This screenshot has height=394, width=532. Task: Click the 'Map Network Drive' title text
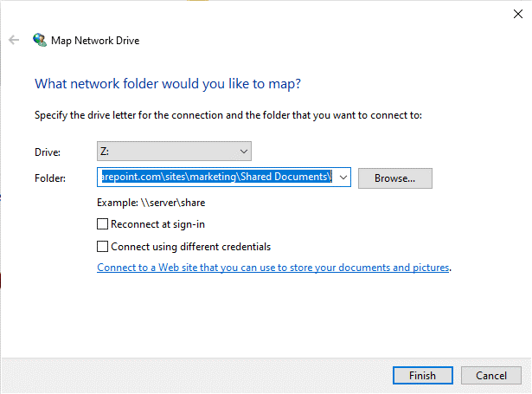pyautogui.click(x=97, y=40)
